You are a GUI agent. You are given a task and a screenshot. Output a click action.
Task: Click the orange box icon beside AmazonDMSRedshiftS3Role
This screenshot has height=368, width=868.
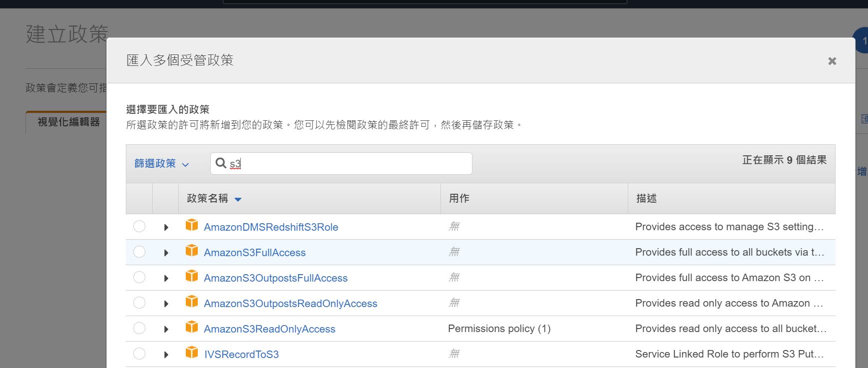click(192, 225)
